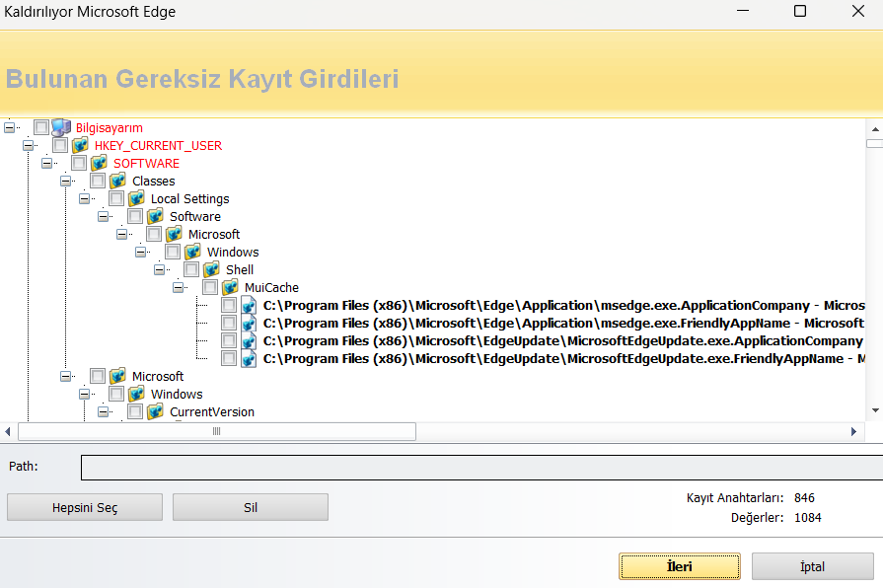Click the folder icon of Windows above Shell

tap(192, 252)
